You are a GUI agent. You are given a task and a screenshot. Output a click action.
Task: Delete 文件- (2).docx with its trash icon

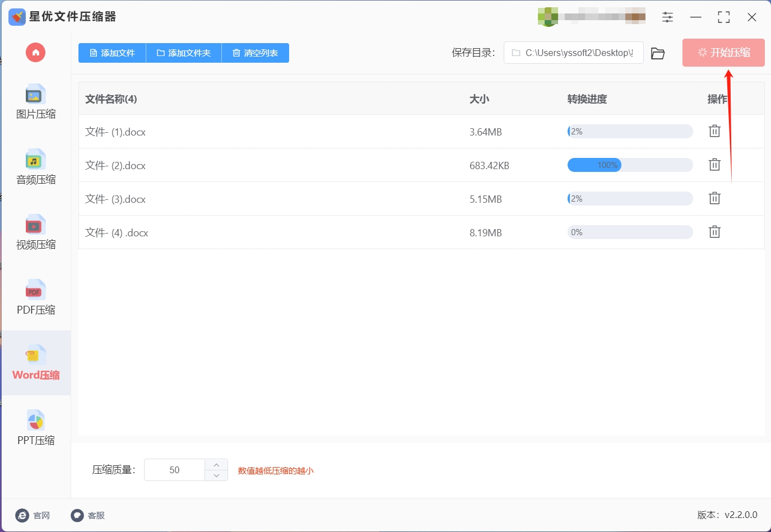click(714, 165)
